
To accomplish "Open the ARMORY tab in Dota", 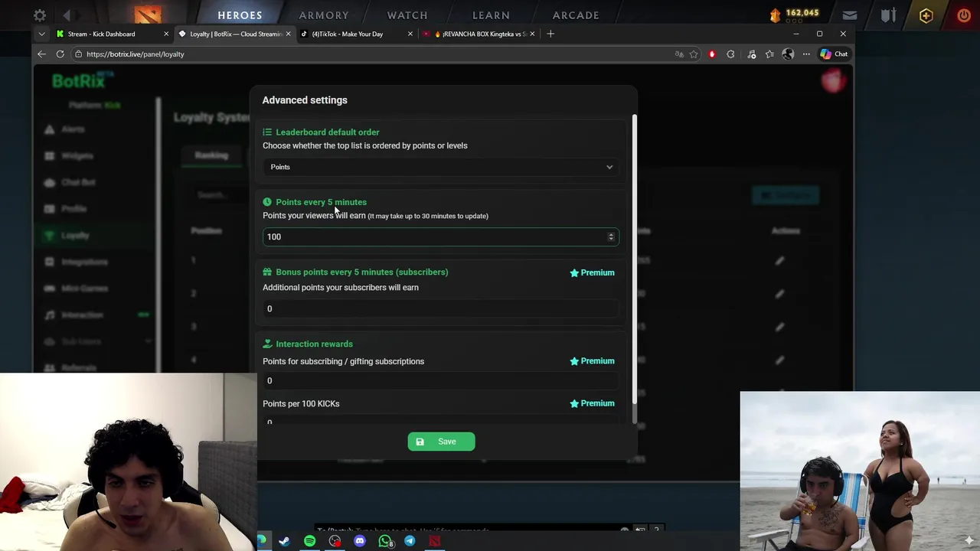I will [324, 15].
